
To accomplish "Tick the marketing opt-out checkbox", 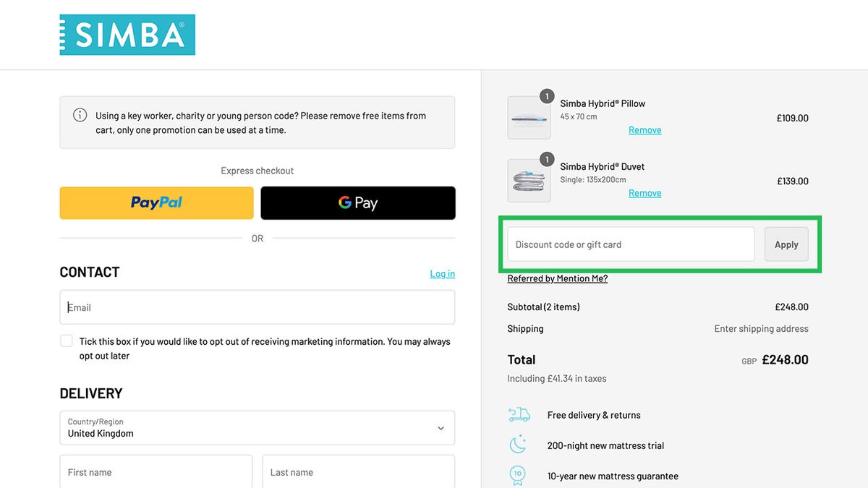I will click(x=67, y=341).
